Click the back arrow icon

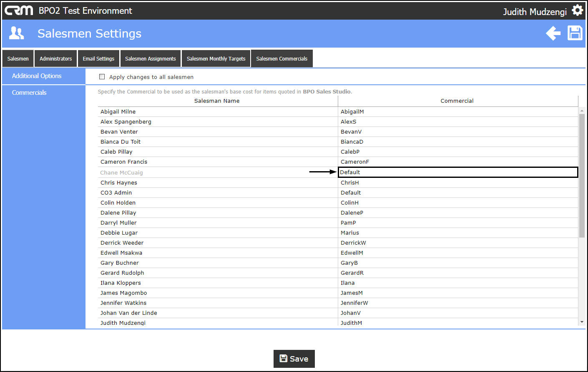[x=553, y=33]
